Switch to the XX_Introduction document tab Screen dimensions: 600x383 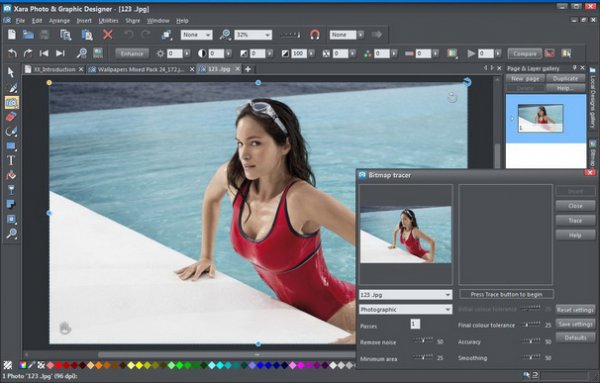54,69
